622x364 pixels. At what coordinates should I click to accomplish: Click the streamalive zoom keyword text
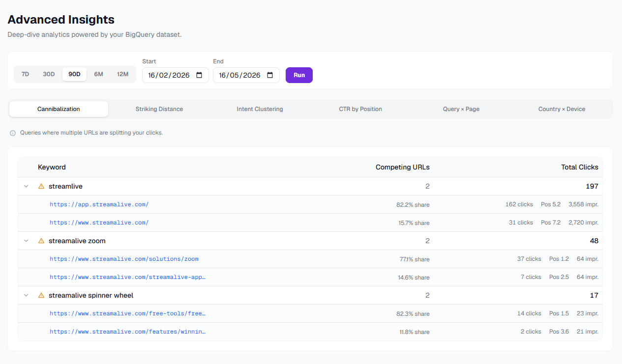(x=77, y=241)
